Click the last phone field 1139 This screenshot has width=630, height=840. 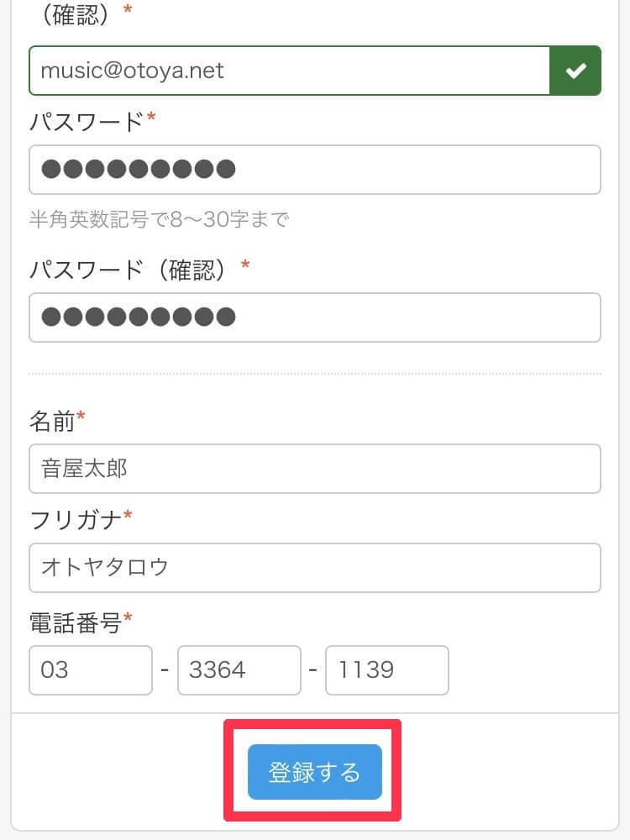click(386, 670)
